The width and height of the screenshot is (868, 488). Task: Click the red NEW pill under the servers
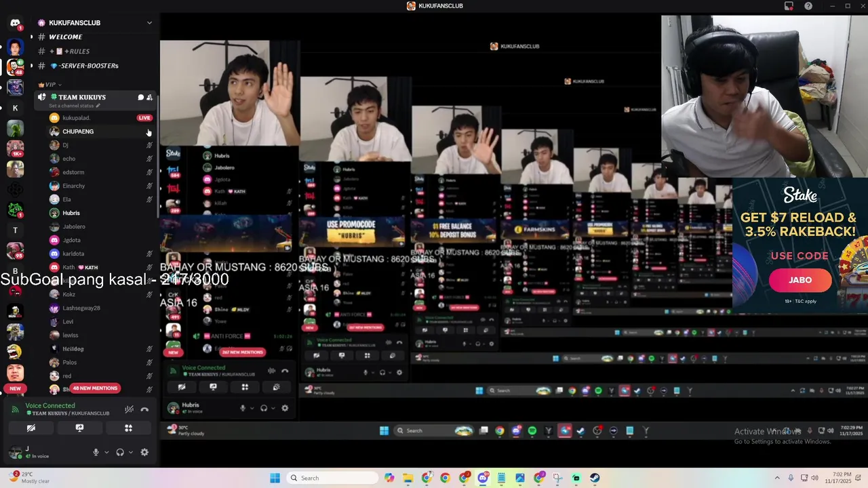(x=15, y=388)
